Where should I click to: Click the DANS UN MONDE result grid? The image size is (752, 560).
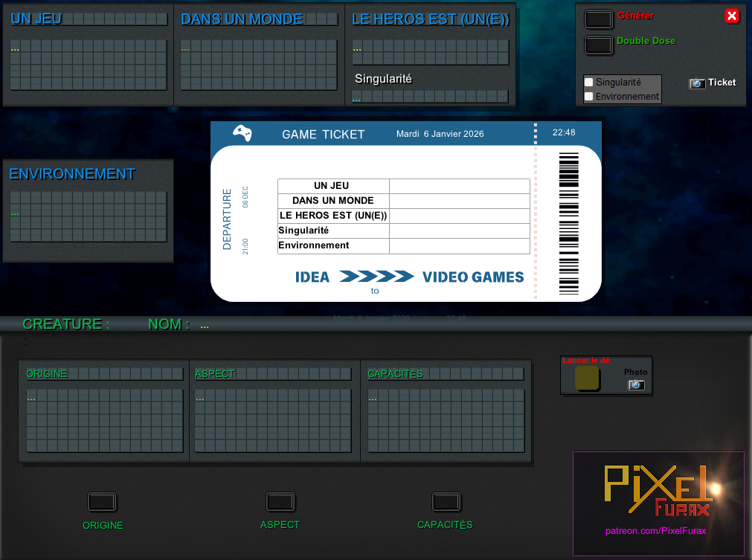259,65
